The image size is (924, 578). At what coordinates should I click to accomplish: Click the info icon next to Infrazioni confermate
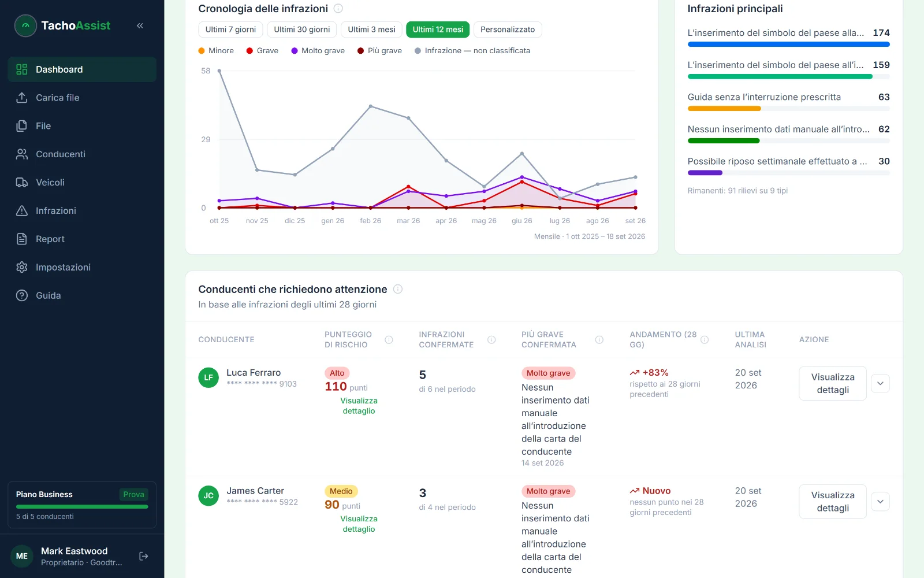point(491,340)
